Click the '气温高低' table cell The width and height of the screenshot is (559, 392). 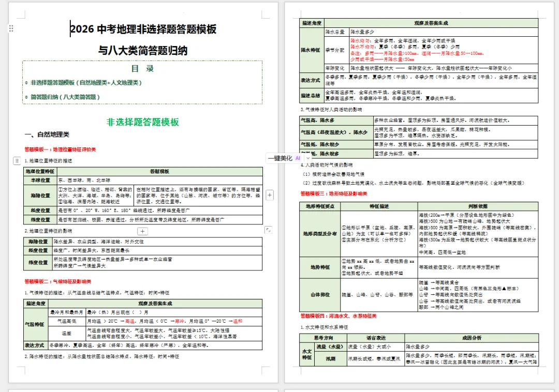click(67, 322)
